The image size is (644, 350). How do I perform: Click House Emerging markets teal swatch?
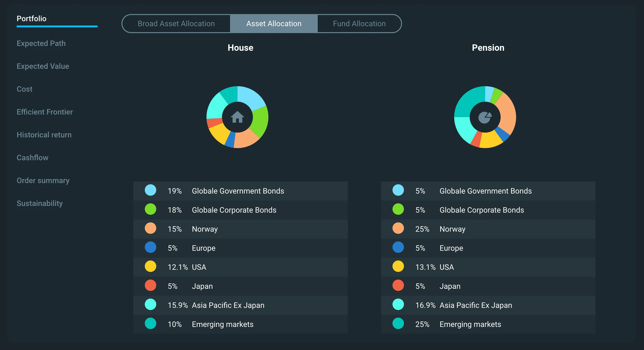[x=151, y=323]
